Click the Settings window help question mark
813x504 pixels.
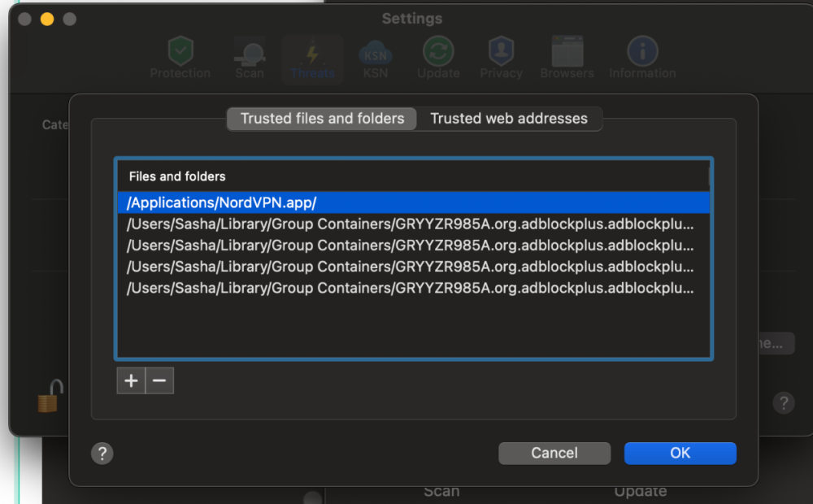[x=784, y=402]
